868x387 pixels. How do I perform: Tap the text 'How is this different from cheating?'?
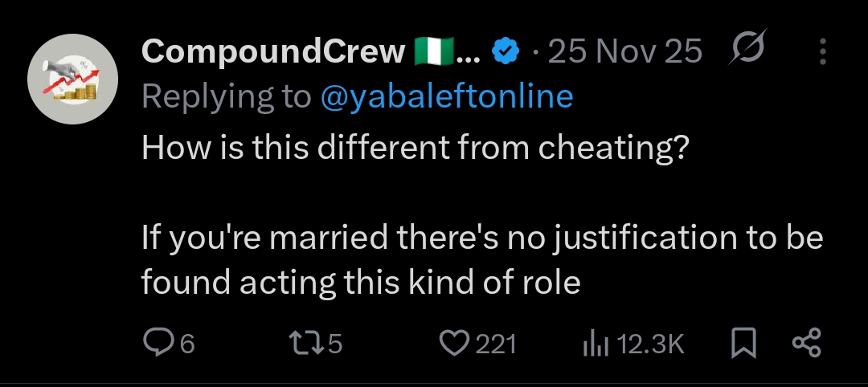click(x=416, y=150)
